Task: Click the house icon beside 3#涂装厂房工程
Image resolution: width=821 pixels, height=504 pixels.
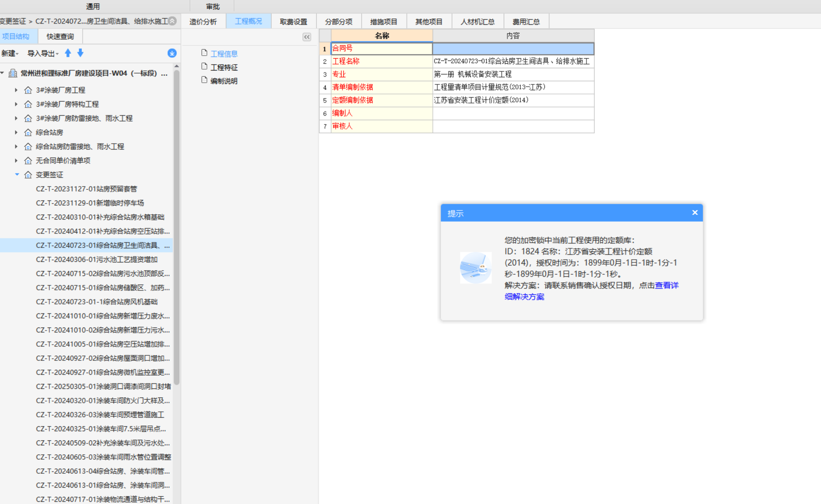Action: point(28,90)
